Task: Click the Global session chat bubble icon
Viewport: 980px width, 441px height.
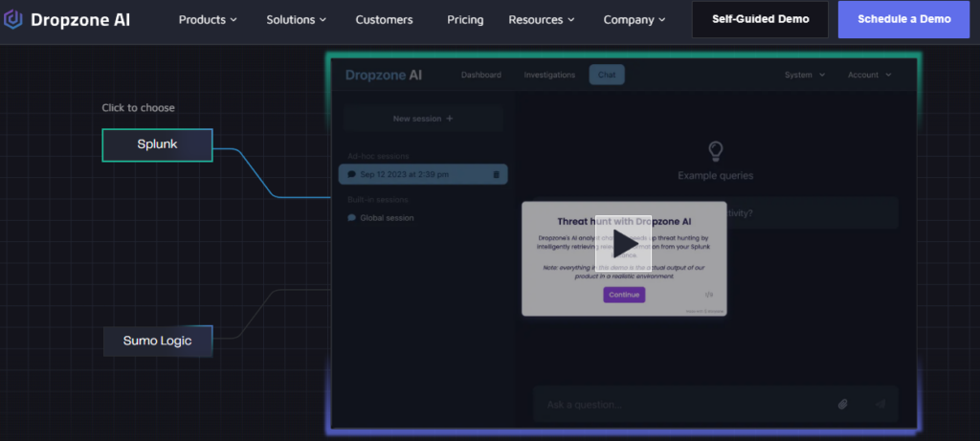Action: [352, 218]
